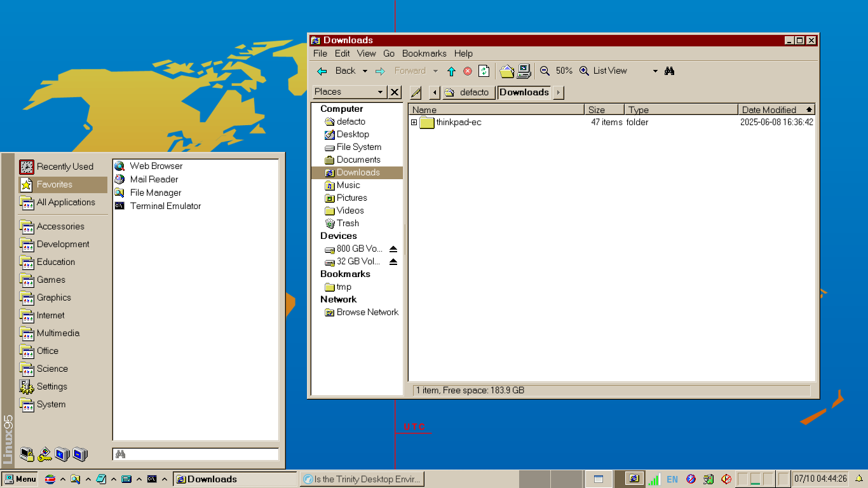Open search with the binoculars icon

pos(669,71)
